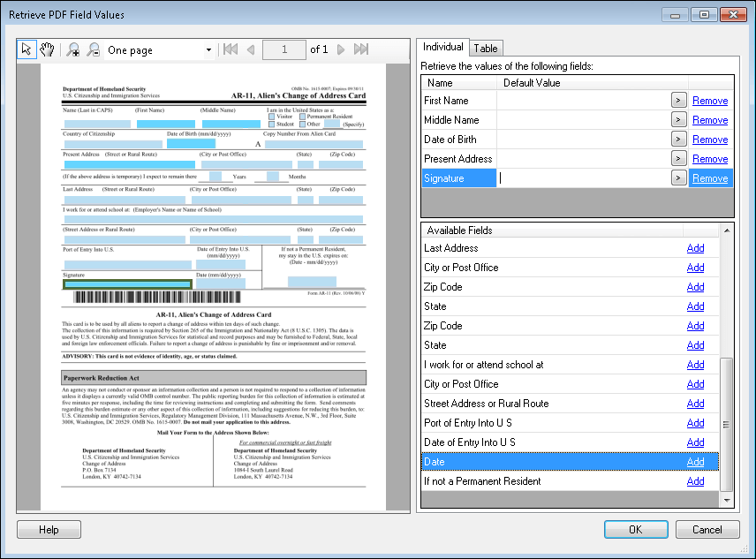Select the Signature row name

click(459, 178)
